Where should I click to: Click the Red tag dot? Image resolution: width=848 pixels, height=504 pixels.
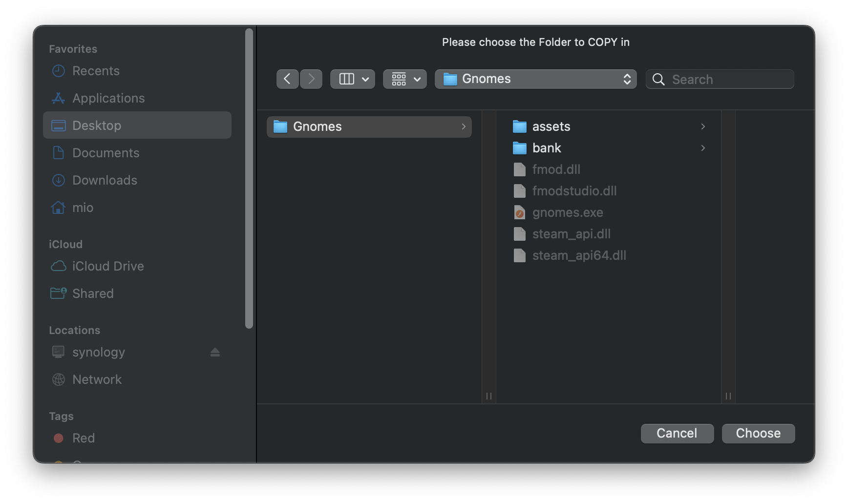[x=59, y=438]
